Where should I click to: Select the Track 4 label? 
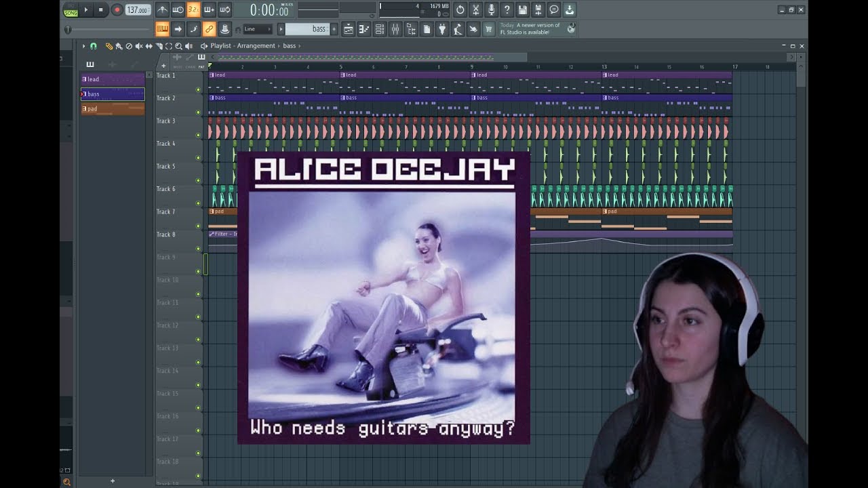[166, 144]
